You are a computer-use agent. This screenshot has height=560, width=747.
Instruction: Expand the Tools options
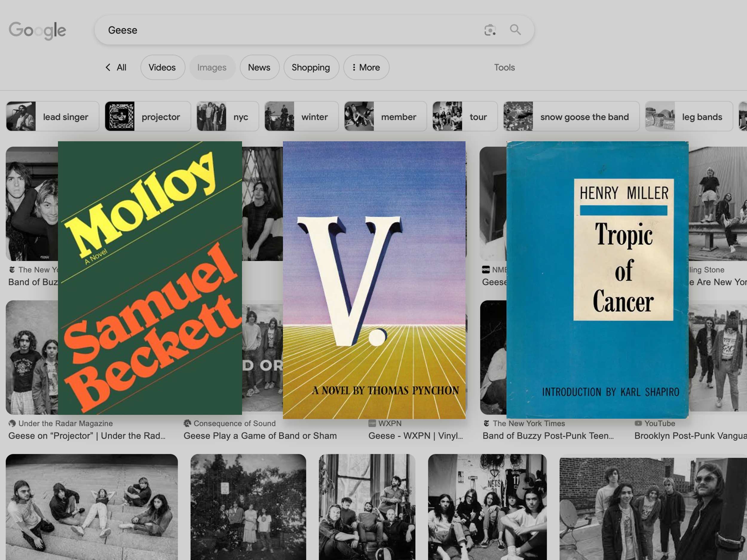click(x=504, y=67)
